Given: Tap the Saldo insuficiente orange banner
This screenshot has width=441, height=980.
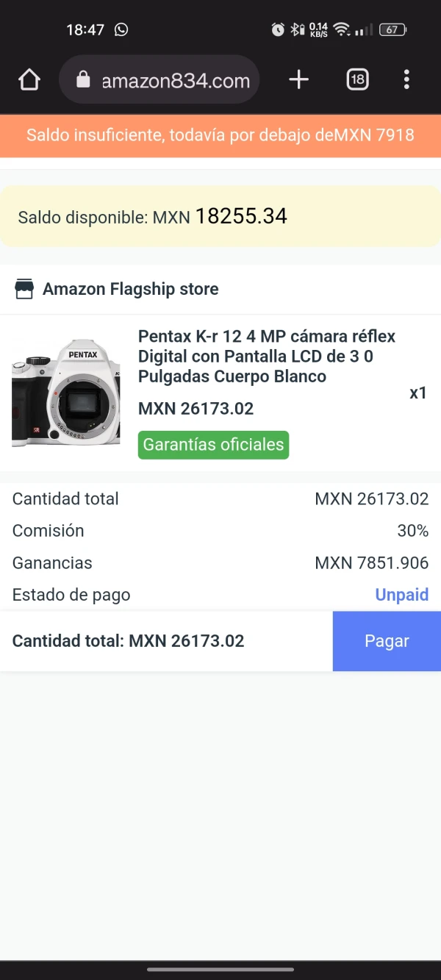Looking at the screenshot, I should click(x=220, y=135).
